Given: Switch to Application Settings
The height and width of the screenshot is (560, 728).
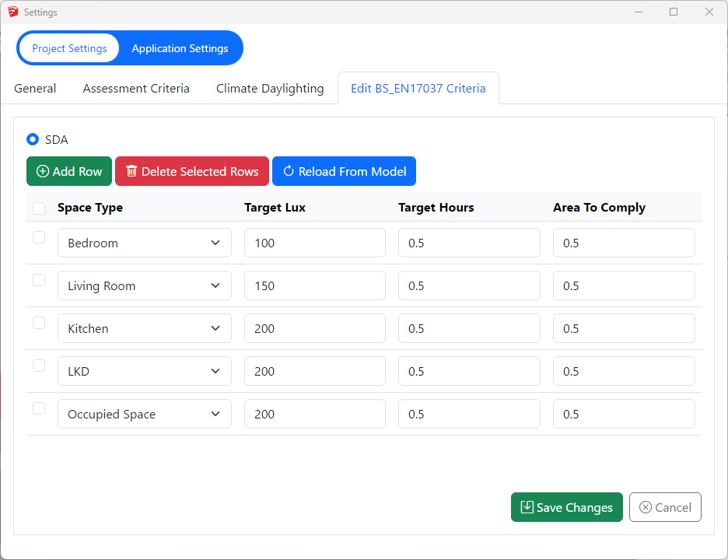Looking at the screenshot, I should click(x=180, y=48).
